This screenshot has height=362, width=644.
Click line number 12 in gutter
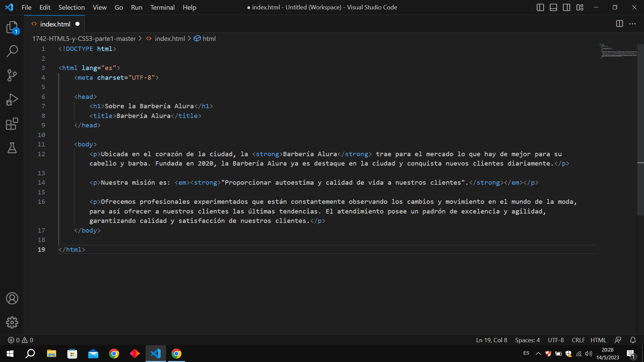pyautogui.click(x=41, y=154)
